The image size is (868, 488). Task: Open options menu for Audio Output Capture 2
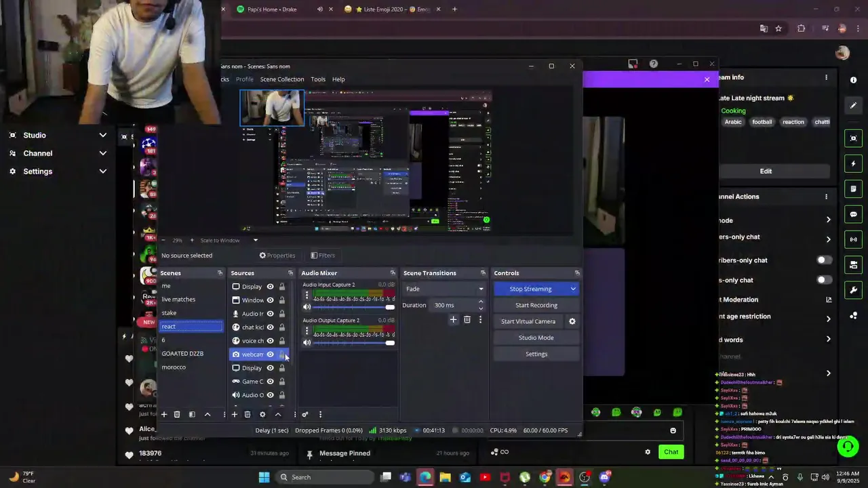(x=307, y=331)
